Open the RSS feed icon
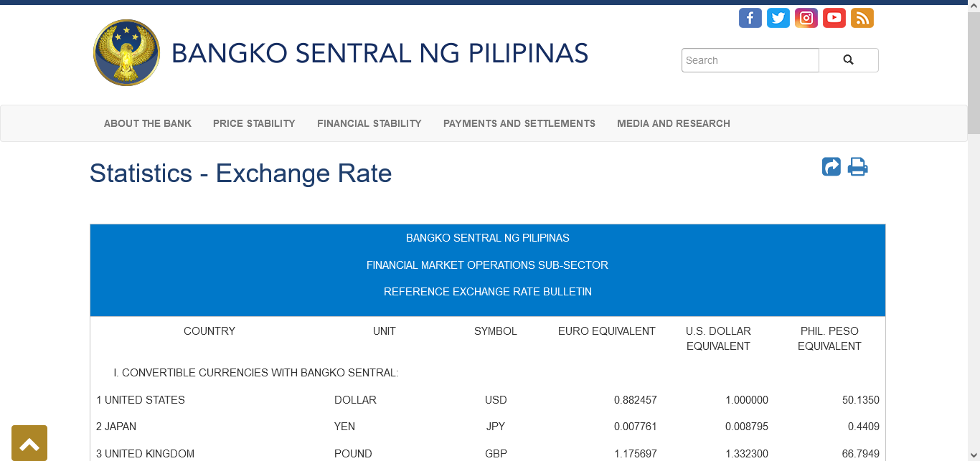 [862, 18]
